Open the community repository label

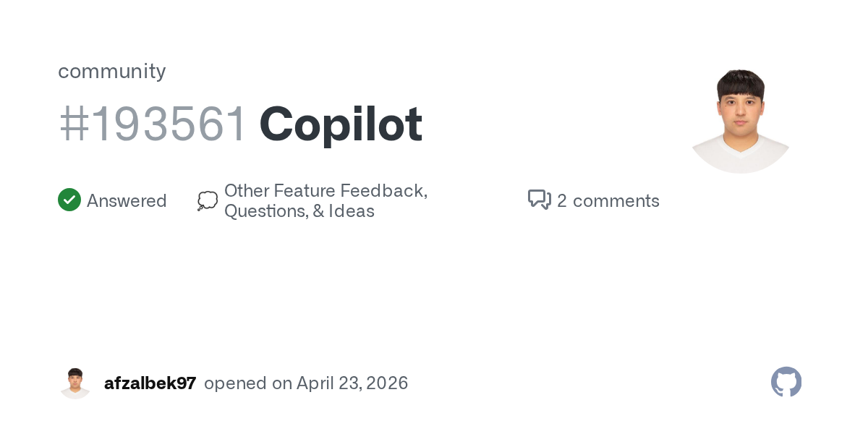pyautogui.click(x=112, y=71)
